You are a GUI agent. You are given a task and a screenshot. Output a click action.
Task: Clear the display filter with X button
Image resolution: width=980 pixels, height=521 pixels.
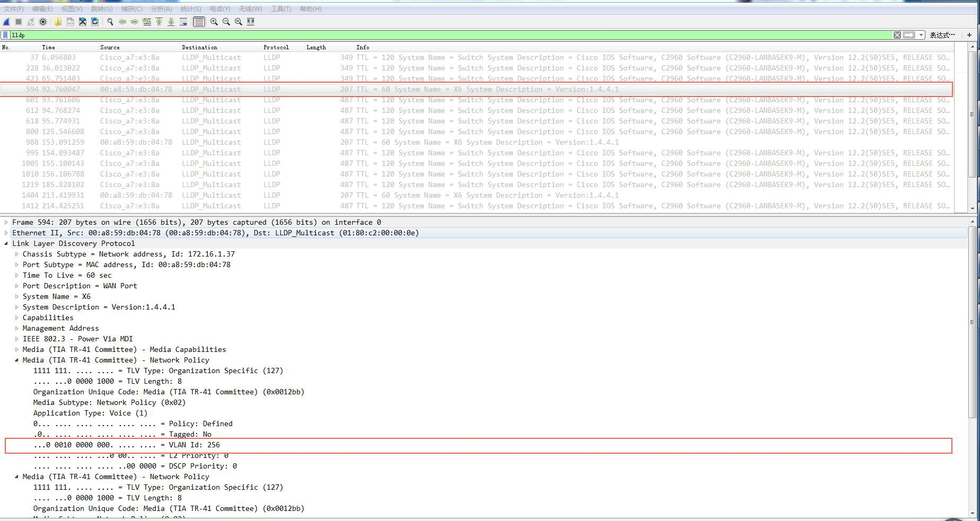[897, 35]
